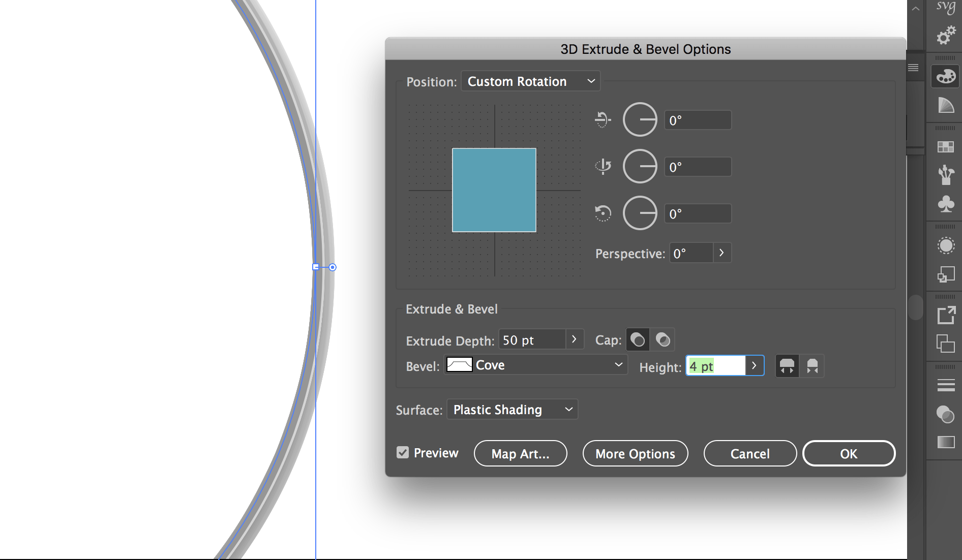
Task: Click the Map Art button
Action: (520, 453)
